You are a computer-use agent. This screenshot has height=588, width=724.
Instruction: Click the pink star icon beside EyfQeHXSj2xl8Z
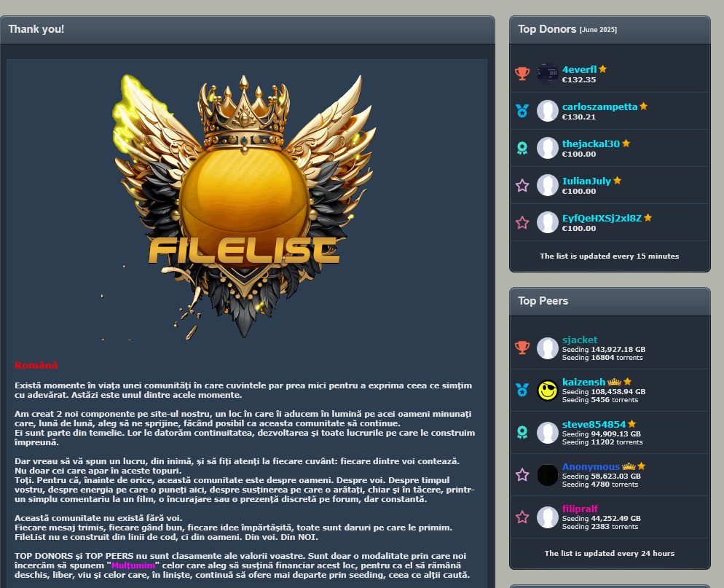(x=522, y=223)
